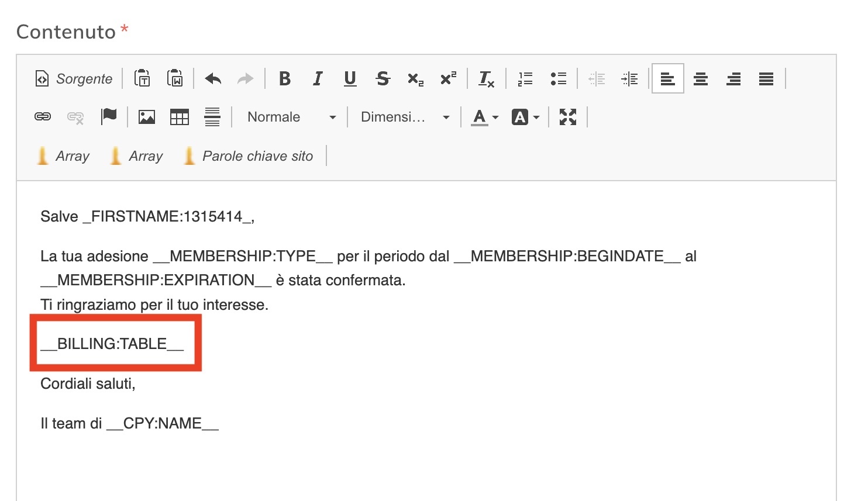The image size is (868, 501).
Task: Center align the text
Action: coord(701,79)
